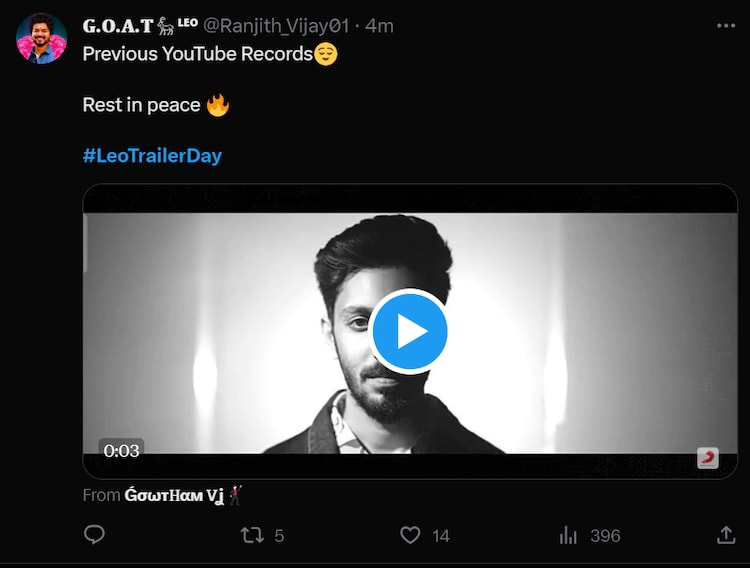The image size is (750, 568).
Task: Click the "Previous YouTube Records" tweet text
Action: pyautogui.click(x=198, y=54)
